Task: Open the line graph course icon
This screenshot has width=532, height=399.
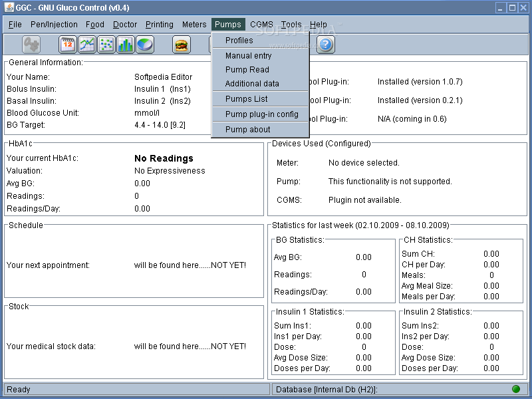Action: (x=87, y=45)
